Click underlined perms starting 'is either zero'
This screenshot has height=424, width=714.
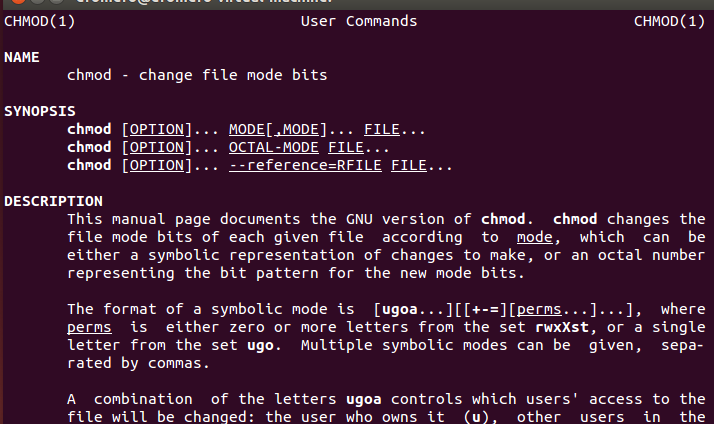[88, 327]
